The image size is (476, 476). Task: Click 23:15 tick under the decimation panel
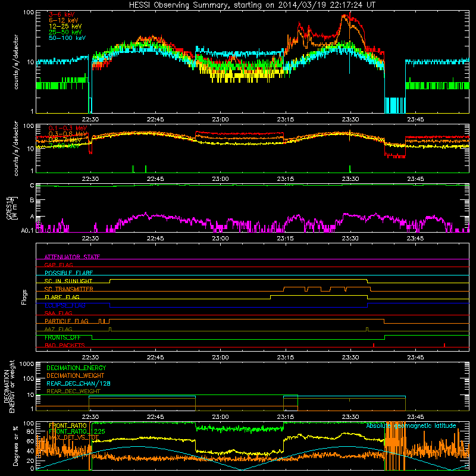286,417
